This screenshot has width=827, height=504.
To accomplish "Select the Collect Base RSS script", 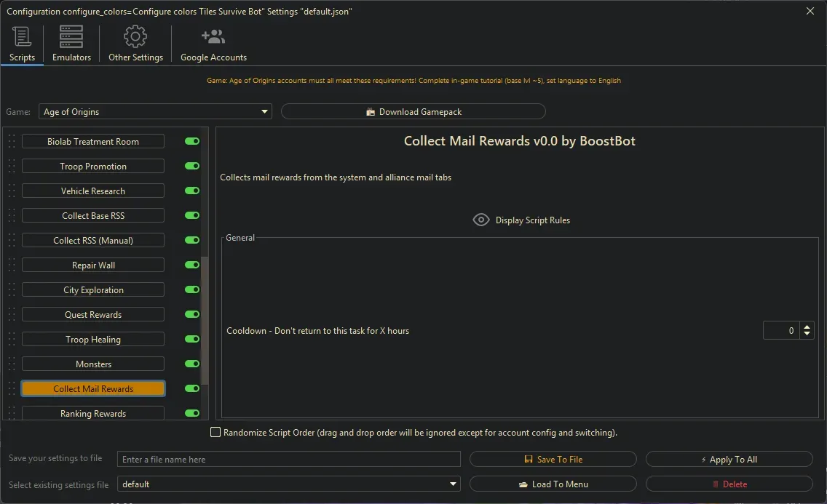I will click(93, 215).
